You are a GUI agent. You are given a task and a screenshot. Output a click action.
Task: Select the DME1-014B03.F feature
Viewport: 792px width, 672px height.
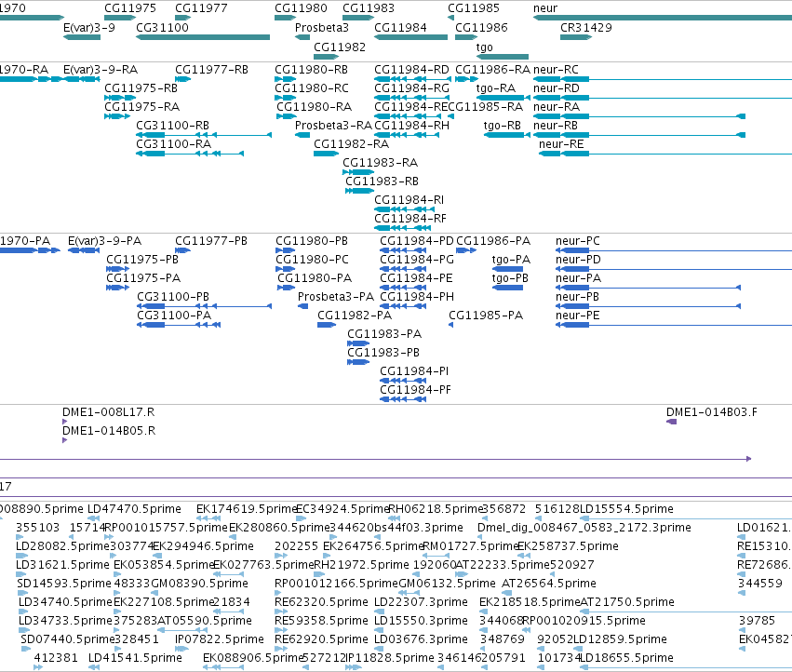[672, 422]
